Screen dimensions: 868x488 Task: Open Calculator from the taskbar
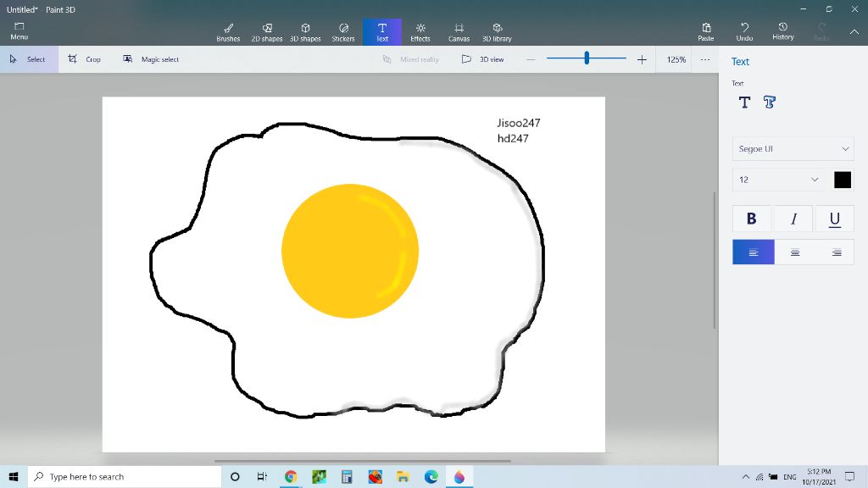(347, 476)
